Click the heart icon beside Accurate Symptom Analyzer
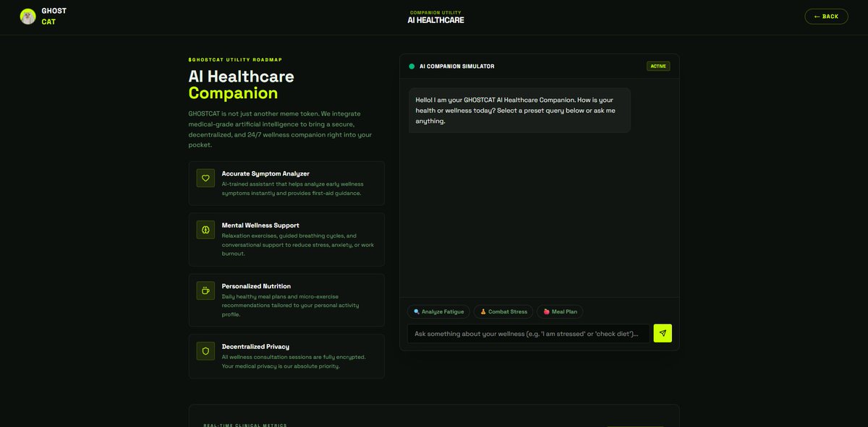Viewport: 868px width, 427px height. pyautogui.click(x=205, y=178)
